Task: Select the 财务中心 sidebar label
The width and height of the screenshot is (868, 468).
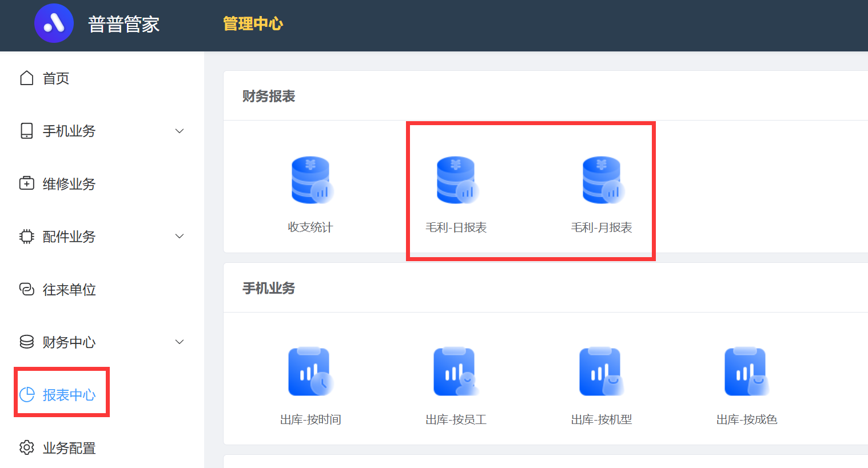Action: (x=69, y=342)
